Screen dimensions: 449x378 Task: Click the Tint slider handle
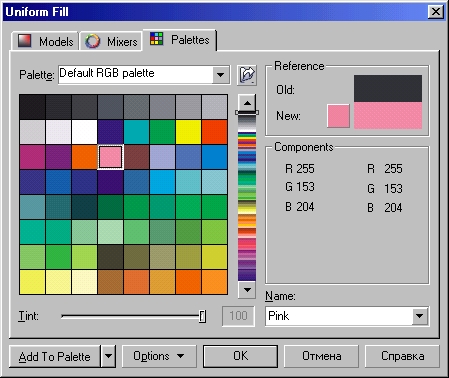(202, 316)
